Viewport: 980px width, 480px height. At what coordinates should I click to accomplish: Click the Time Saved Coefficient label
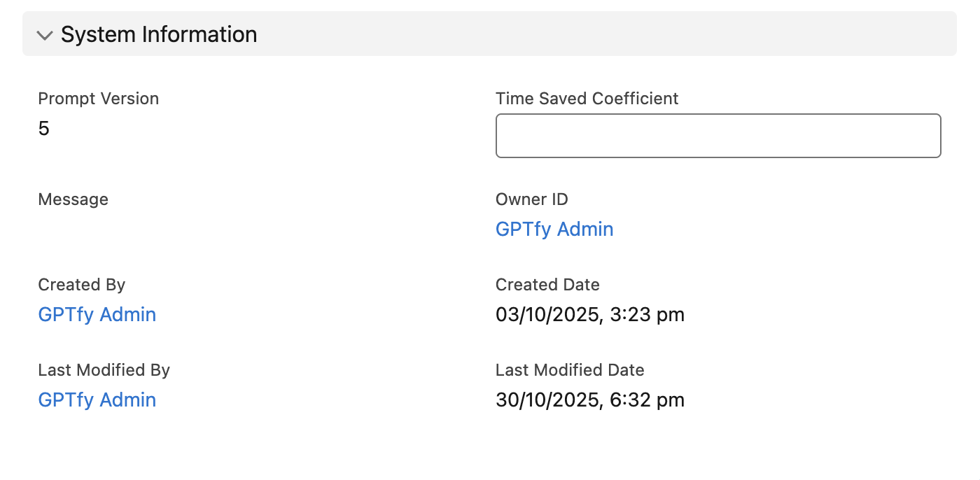(x=587, y=99)
